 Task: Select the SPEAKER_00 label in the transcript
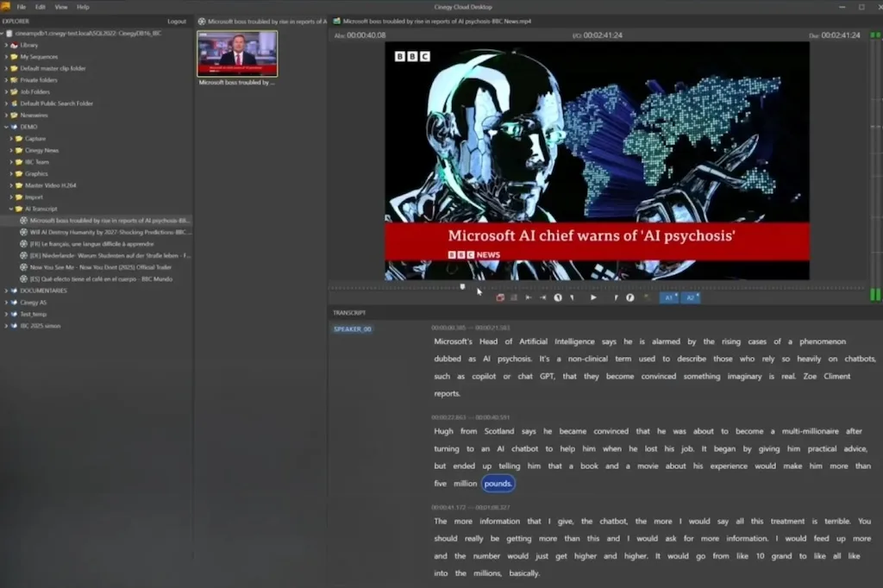tap(353, 329)
